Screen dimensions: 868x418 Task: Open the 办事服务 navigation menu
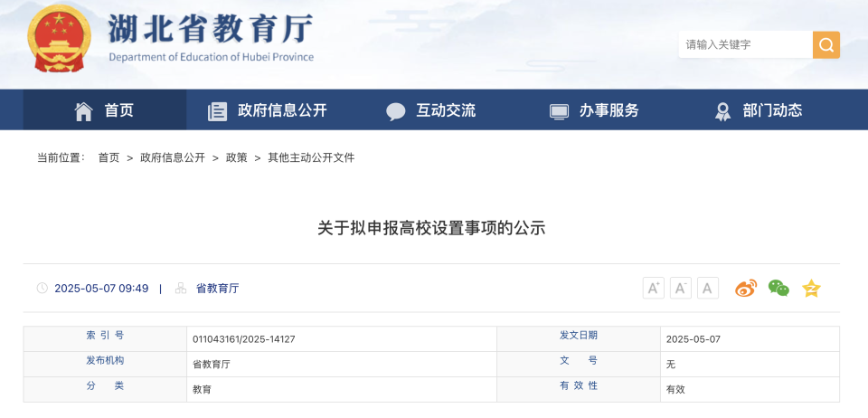[x=594, y=109]
